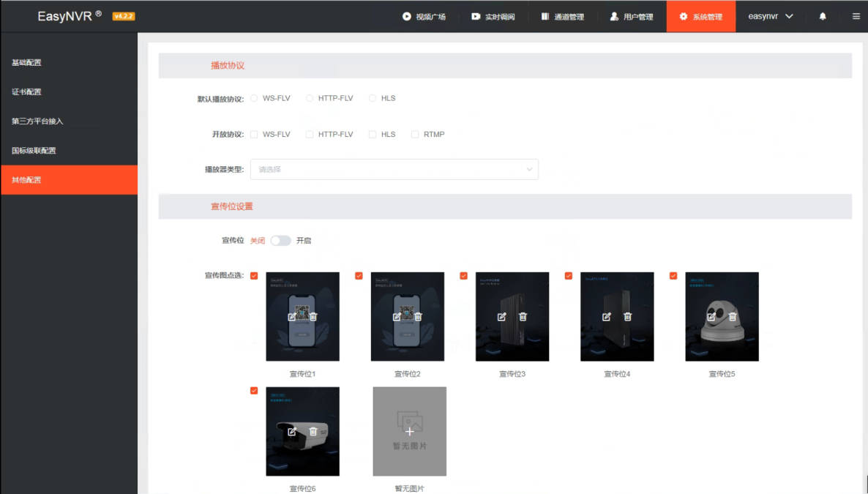Open the 播放器类型 dropdown
Image resolution: width=868 pixels, height=494 pixels.
(394, 170)
